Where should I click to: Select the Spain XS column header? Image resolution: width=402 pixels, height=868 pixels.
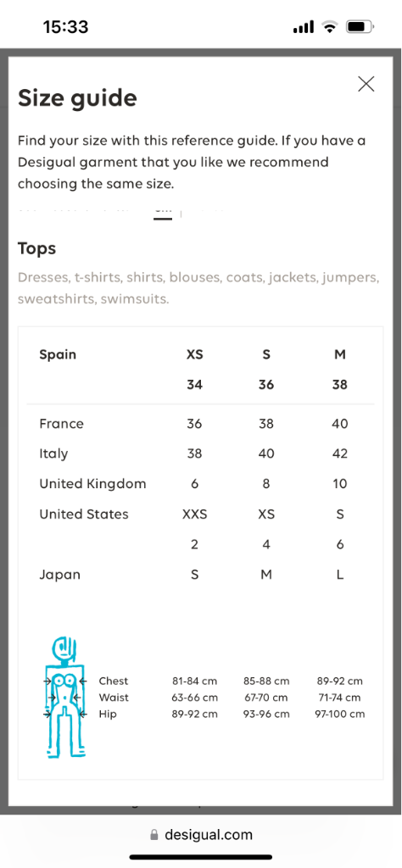(194, 354)
